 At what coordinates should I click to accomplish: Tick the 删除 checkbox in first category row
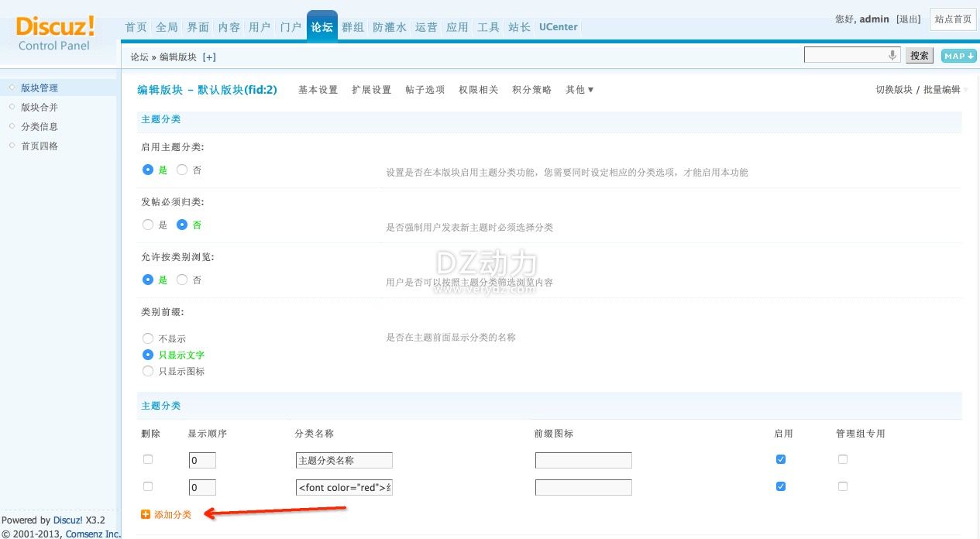148,459
